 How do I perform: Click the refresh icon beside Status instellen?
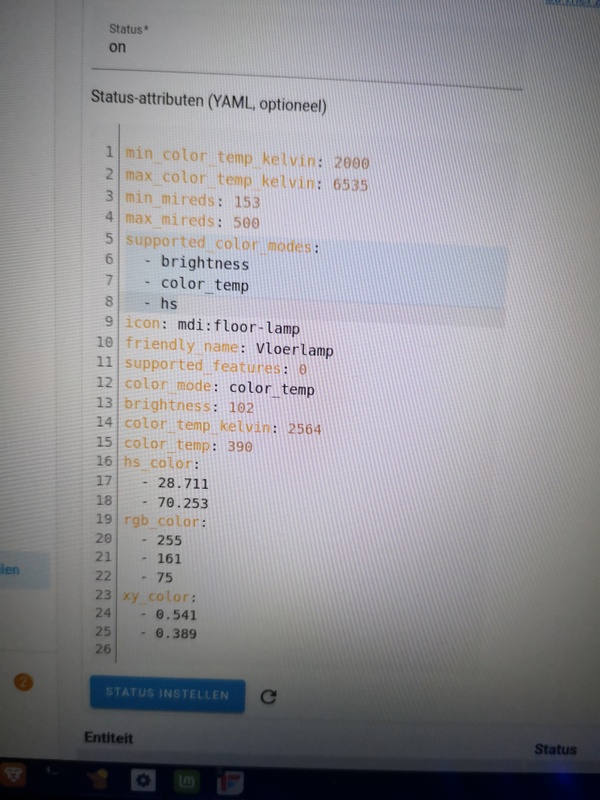[x=268, y=696]
